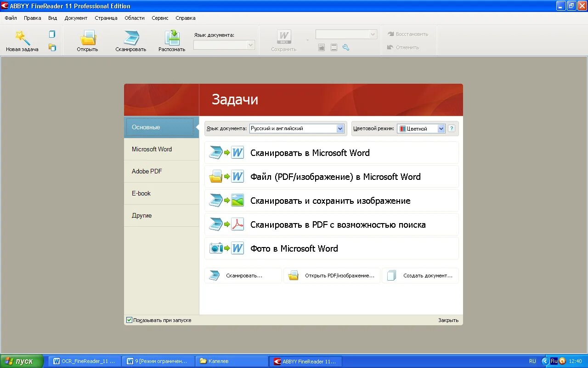This screenshot has width=588, height=368.
Task: Expand the Сохранить button arrow
Action: (308, 40)
